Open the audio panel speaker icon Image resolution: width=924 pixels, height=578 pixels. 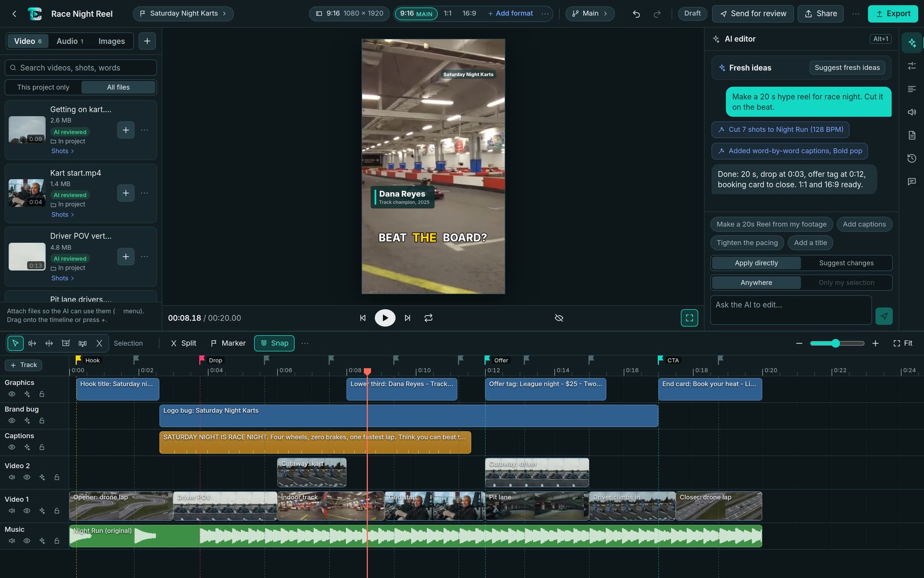912,112
